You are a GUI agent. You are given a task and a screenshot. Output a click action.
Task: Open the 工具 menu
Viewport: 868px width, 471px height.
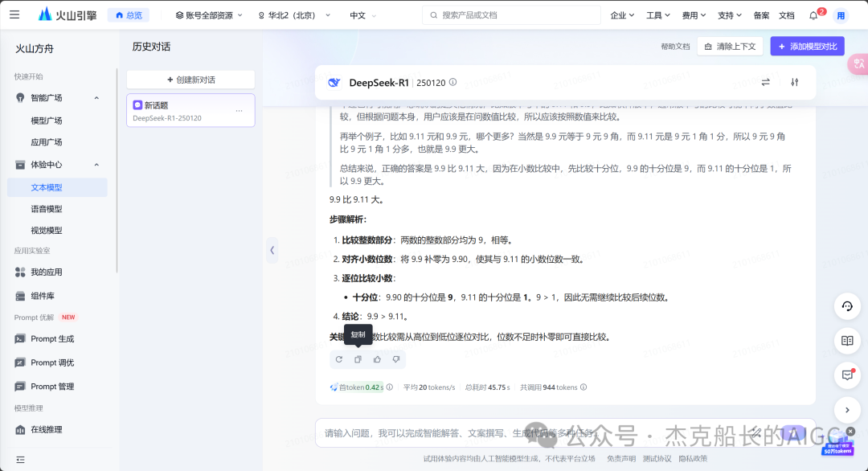(x=657, y=15)
